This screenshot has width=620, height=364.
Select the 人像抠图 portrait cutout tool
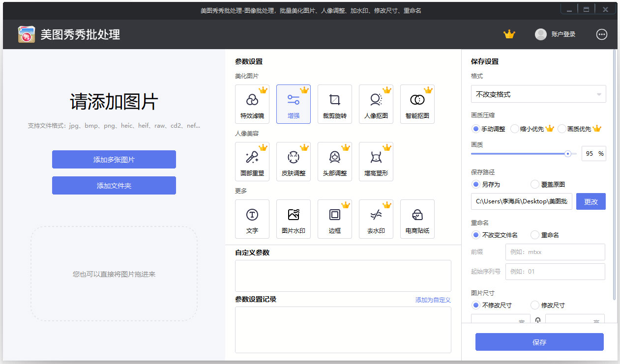pos(376,104)
